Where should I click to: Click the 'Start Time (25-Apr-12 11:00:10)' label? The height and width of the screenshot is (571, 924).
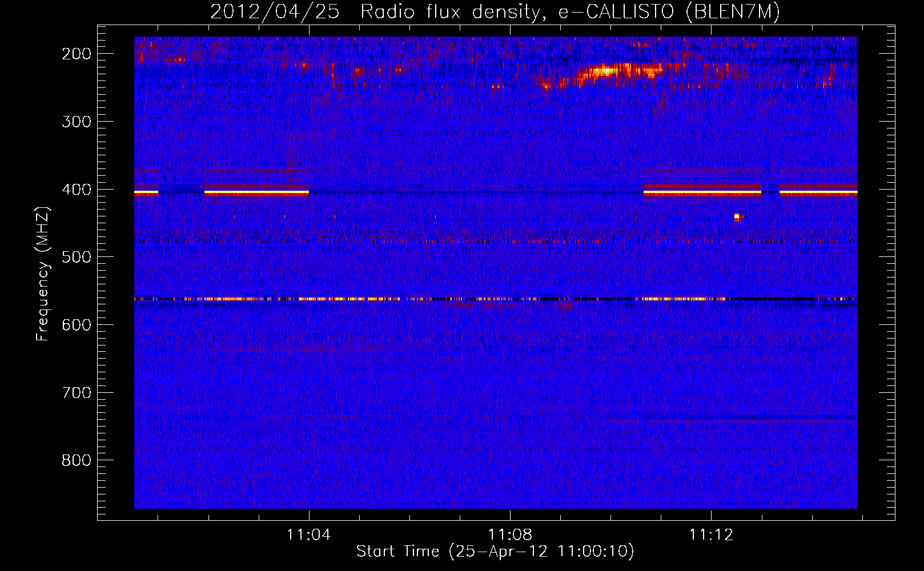click(495, 552)
